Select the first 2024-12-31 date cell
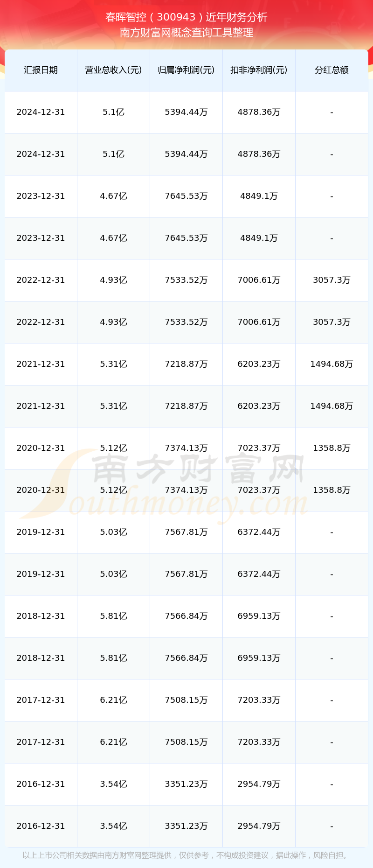The height and width of the screenshot is (868, 373). 41,112
